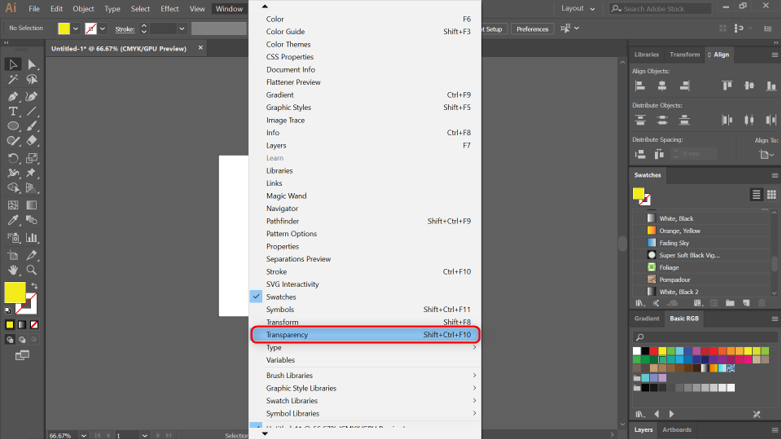Pick the Paintbrush tool
781x439 pixels.
coord(32,127)
